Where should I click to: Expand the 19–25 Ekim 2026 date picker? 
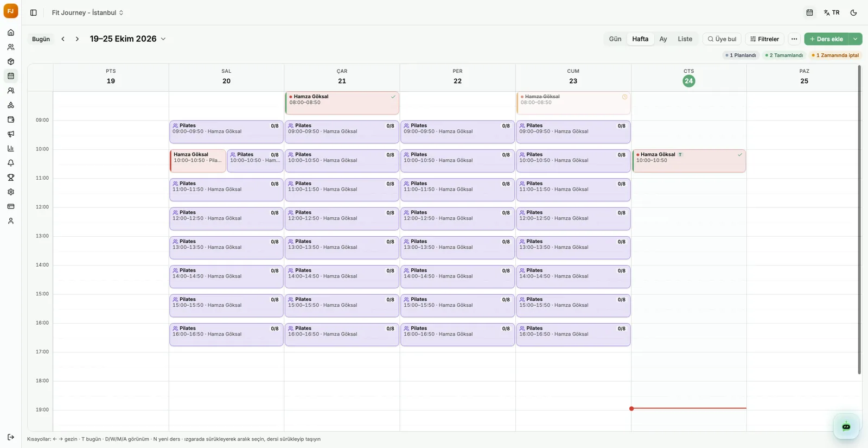(127, 39)
